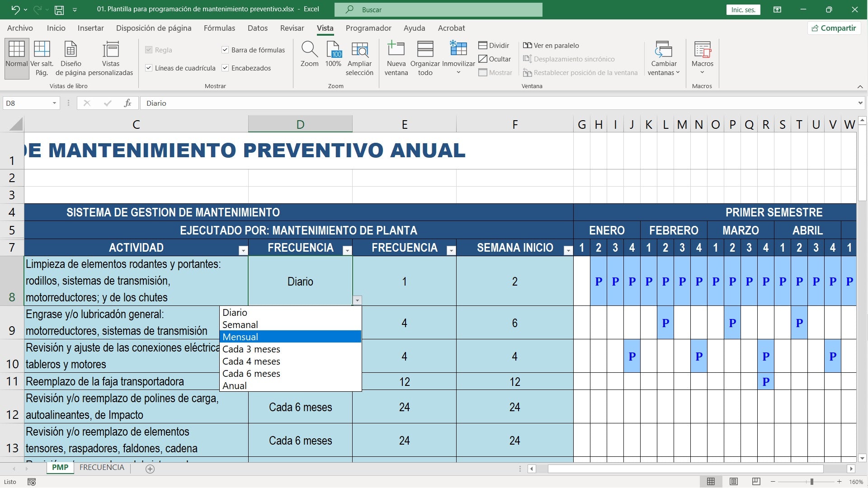Click the Compartir button

(834, 28)
